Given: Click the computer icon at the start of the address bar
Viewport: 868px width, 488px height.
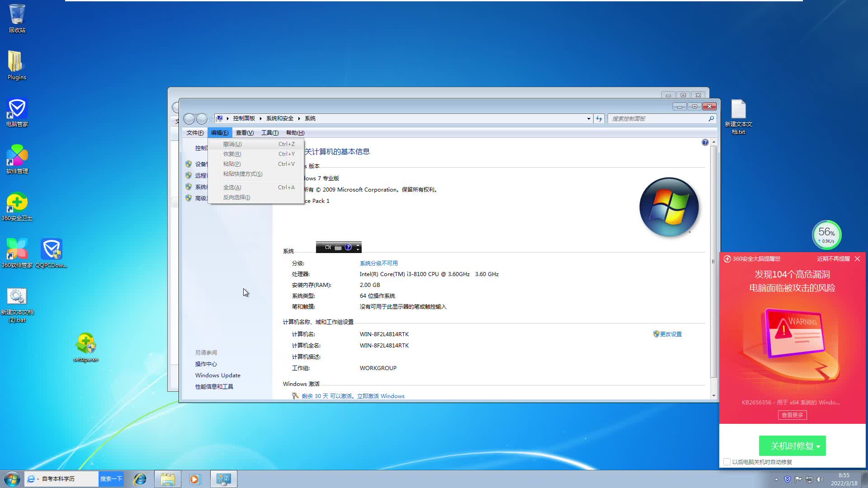Looking at the screenshot, I should pyautogui.click(x=219, y=118).
